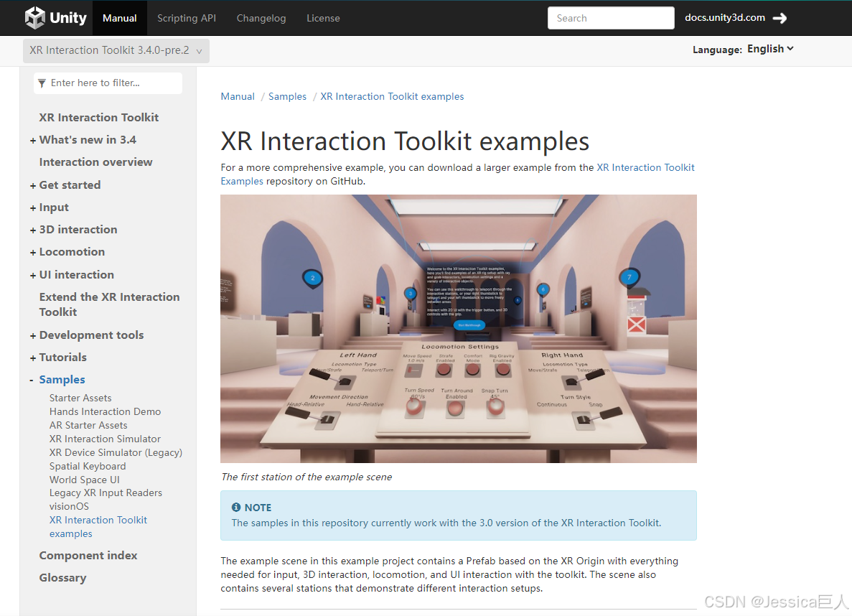Image resolution: width=852 pixels, height=616 pixels.
Task: Focus the Search field
Action: (611, 18)
